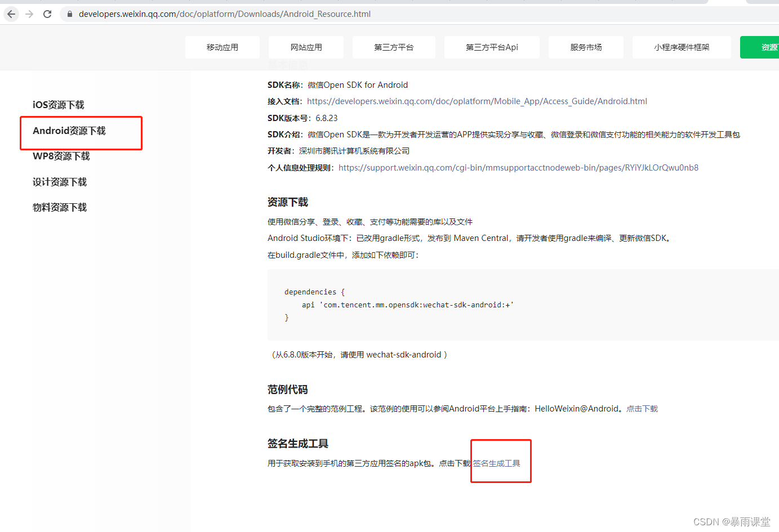Open 物料资源下载 in the sidebar
This screenshot has height=532, width=779.
pos(60,207)
